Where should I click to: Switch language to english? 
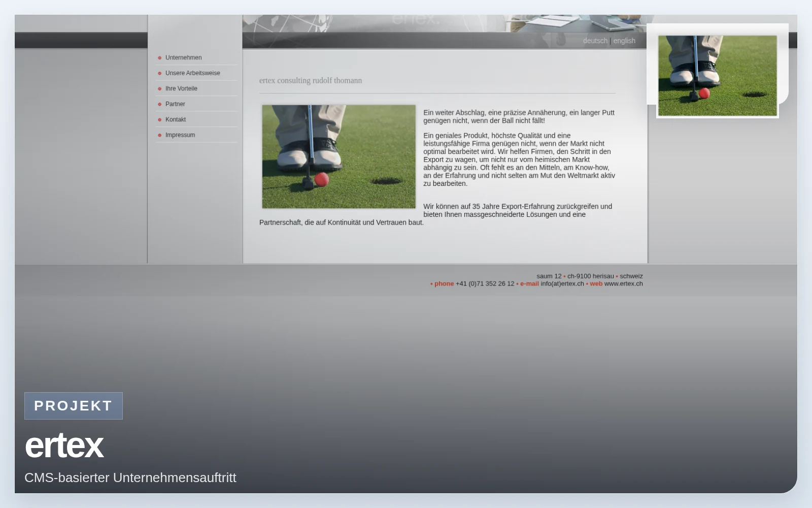[x=624, y=41]
